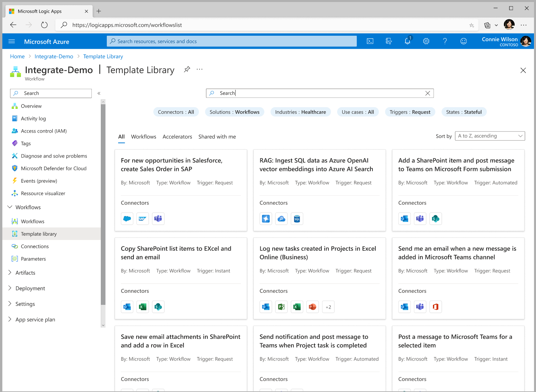Image resolution: width=536 pixels, height=392 pixels.
Task: Pin the Template Library page
Action: [x=187, y=69]
